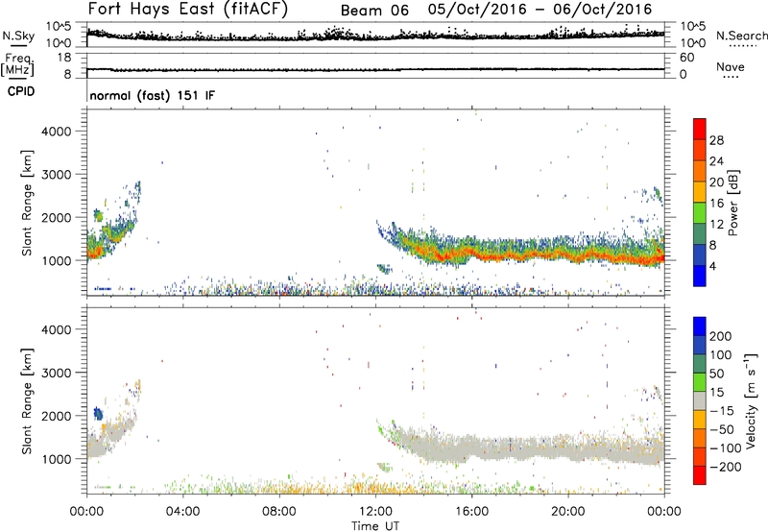This screenshot has width=768, height=532.
Task: Click the gray velocity band near 16:00
Action: click(x=471, y=448)
